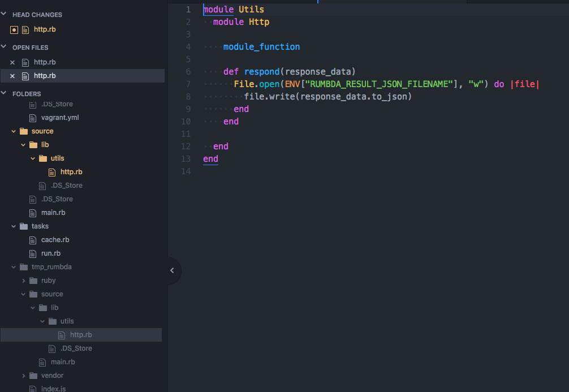Click line number 4 in the gutter
The height and width of the screenshot is (392, 569).
(188, 47)
